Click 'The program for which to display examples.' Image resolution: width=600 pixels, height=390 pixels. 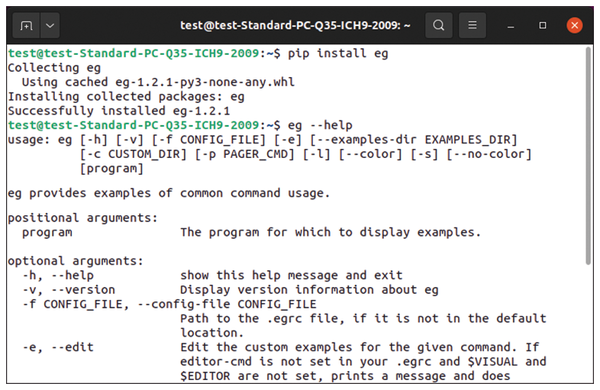click(330, 232)
